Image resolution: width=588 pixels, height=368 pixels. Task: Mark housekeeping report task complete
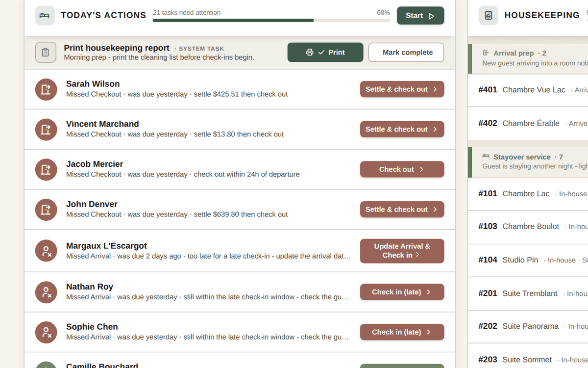[x=406, y=53]
